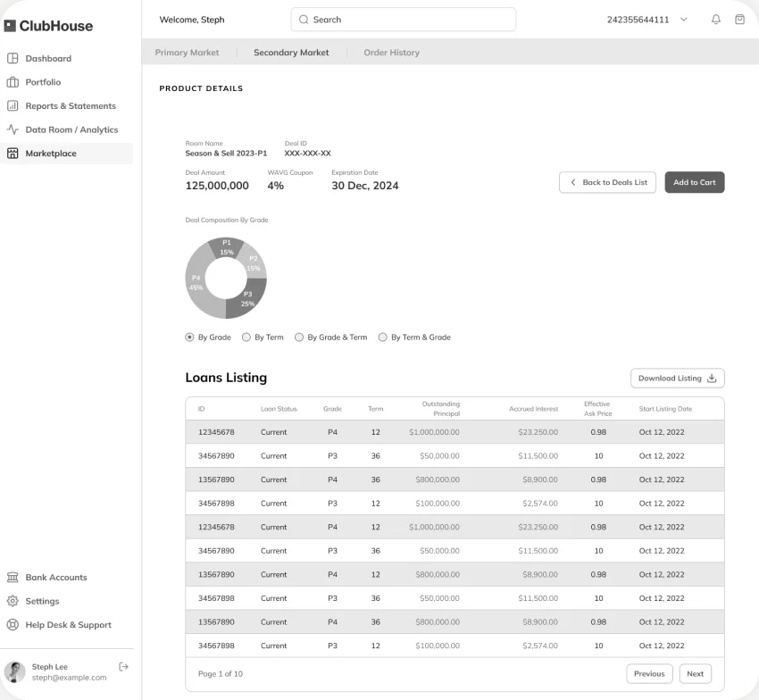
Task: Open Data Room / Analytics menu item
Action: [x=71, y=129]
